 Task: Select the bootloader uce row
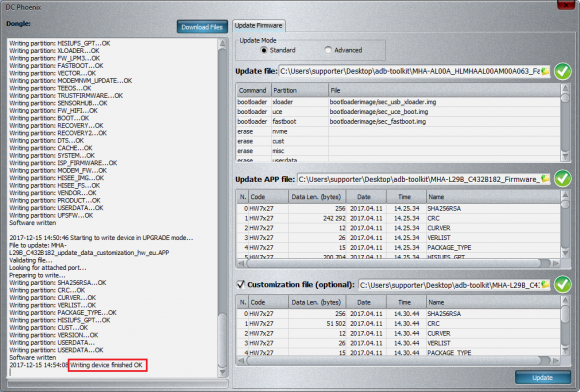398,112
